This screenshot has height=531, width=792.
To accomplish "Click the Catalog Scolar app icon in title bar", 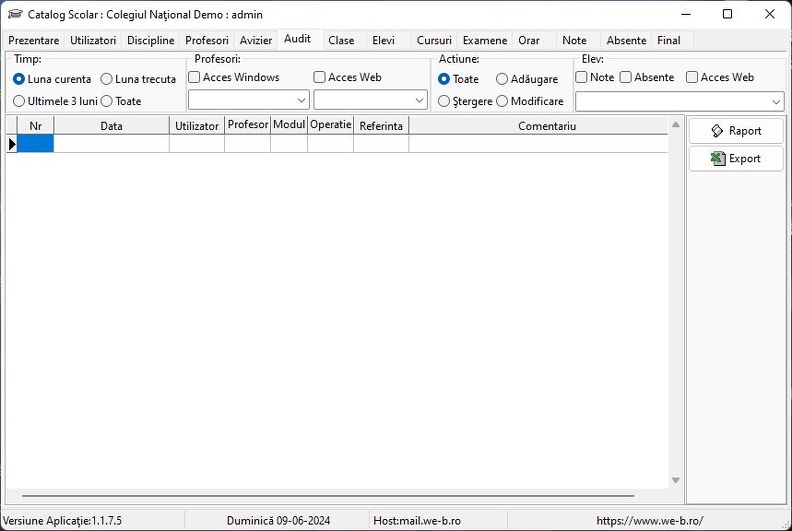I will click(x=15, y=14).
